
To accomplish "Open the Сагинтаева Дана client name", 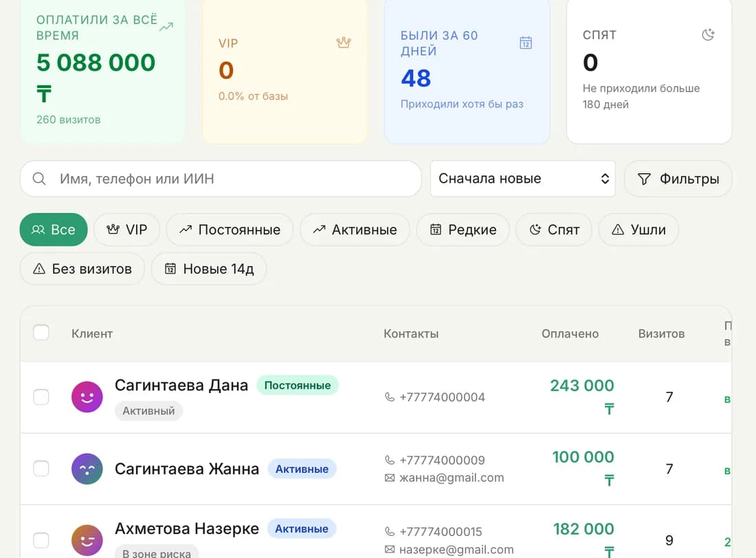I will click(x=181, y=386).
